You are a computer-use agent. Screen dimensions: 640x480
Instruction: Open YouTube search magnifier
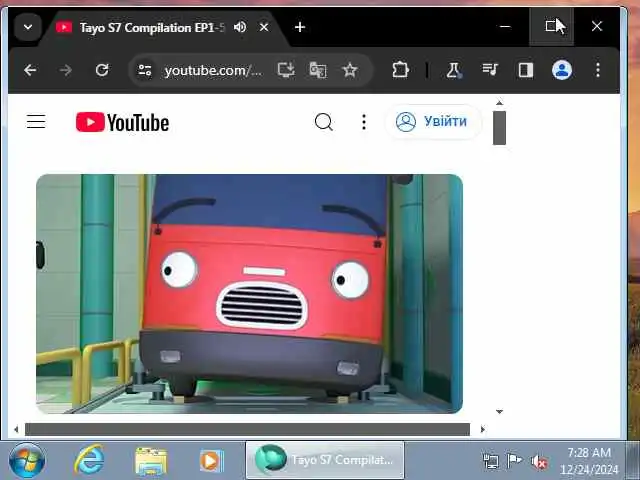coord(324,122)
